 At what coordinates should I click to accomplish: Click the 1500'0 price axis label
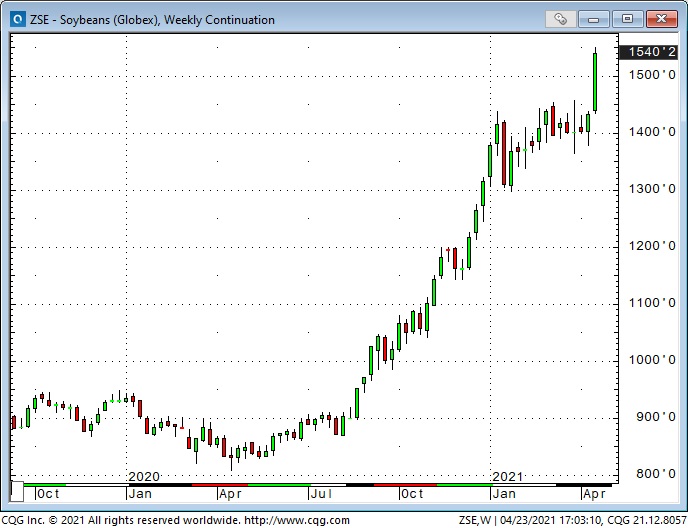pos(652,75)
